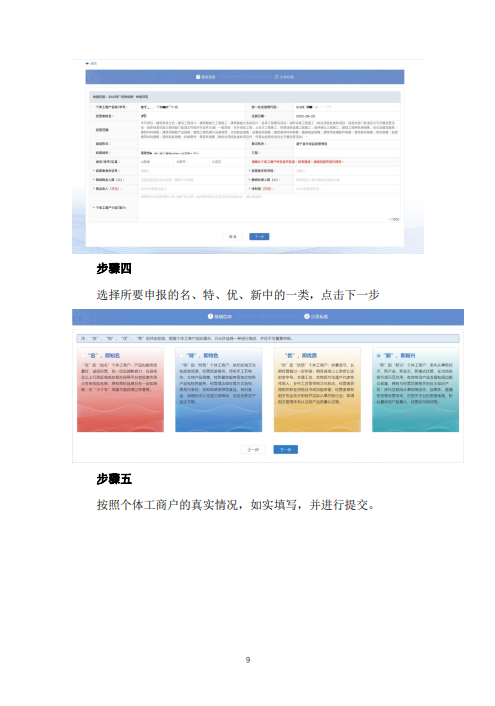Click step 2 circle icon in category page header

coord(307,317)
